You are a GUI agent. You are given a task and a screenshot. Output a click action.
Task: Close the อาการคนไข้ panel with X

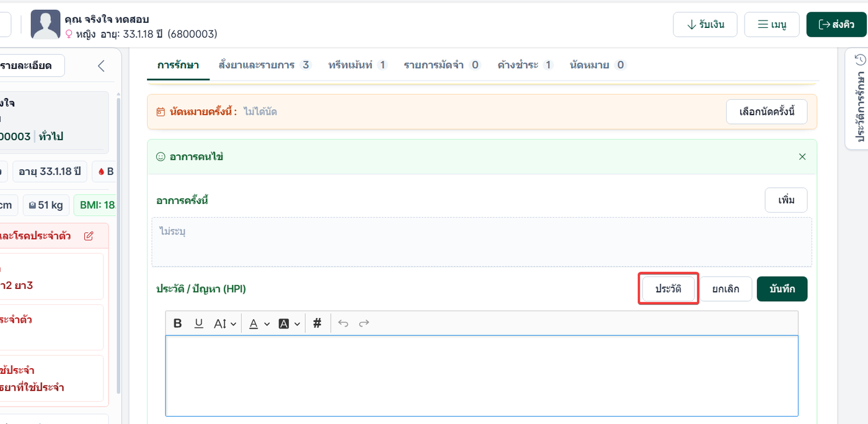click(802, 157)
